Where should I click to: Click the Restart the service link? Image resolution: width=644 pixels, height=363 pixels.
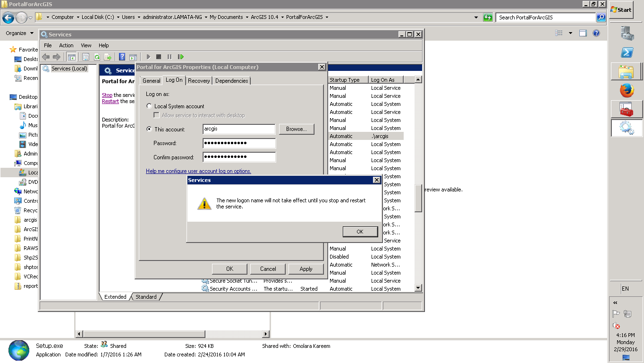click(110, 101)
